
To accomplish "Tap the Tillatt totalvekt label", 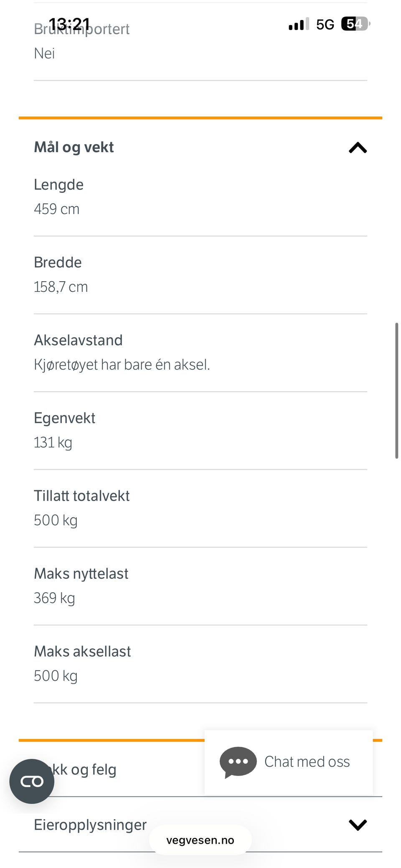I will (x=82, y=496).
